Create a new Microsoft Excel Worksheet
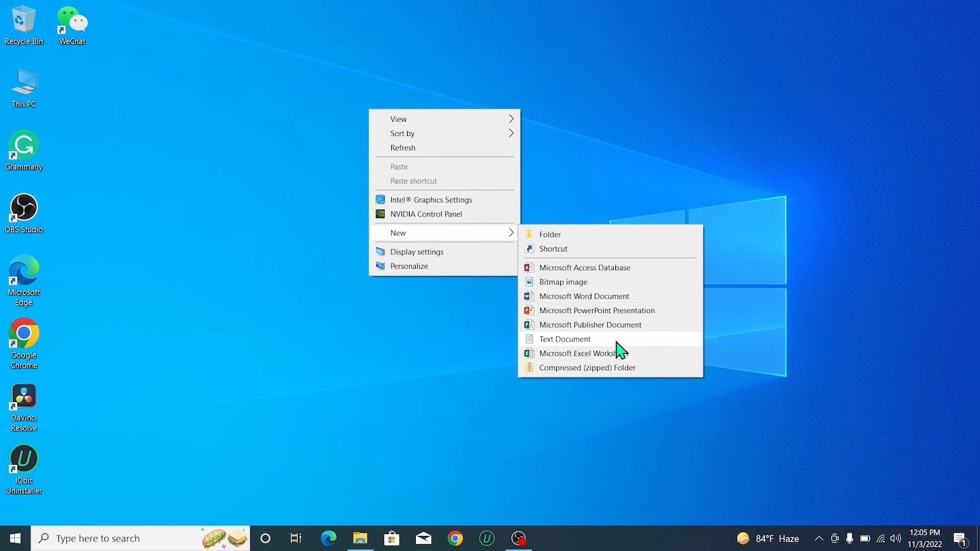Image resolution: width=980 pixels, height=551 pixels. [x=610, y=353]
